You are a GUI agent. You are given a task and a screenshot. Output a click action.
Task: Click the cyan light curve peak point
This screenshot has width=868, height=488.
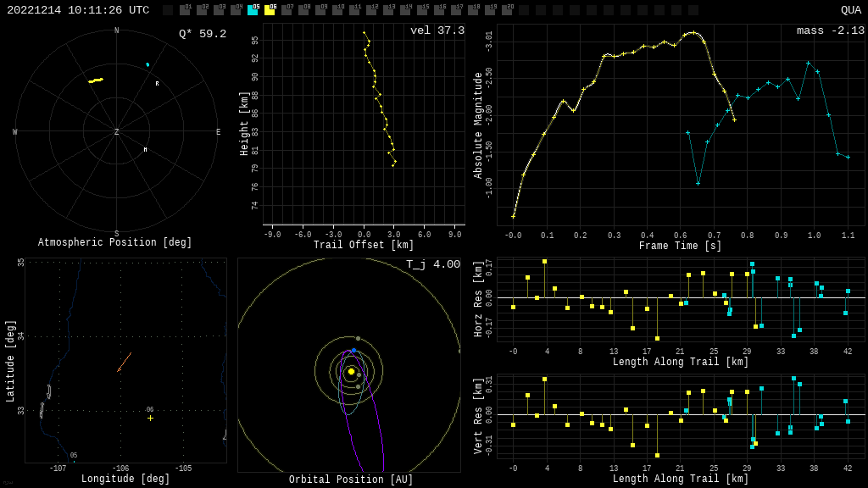tap(808, 63)
